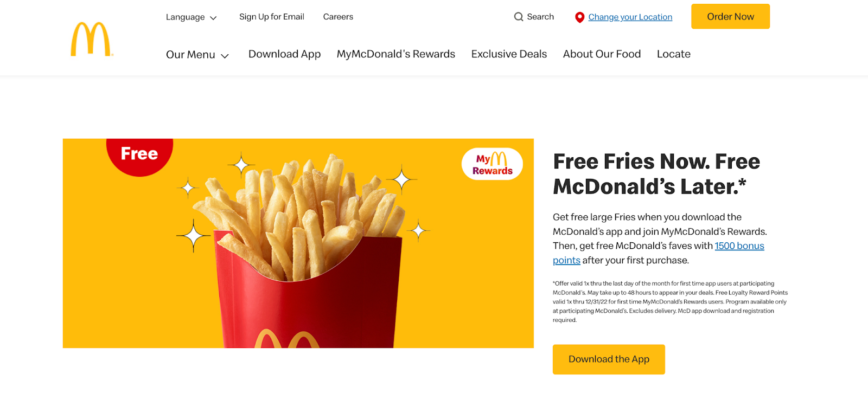Select About Our Food menu item
Image resolution: width=868 pixels, height=413 pixels.
click(x=602, y=54)
